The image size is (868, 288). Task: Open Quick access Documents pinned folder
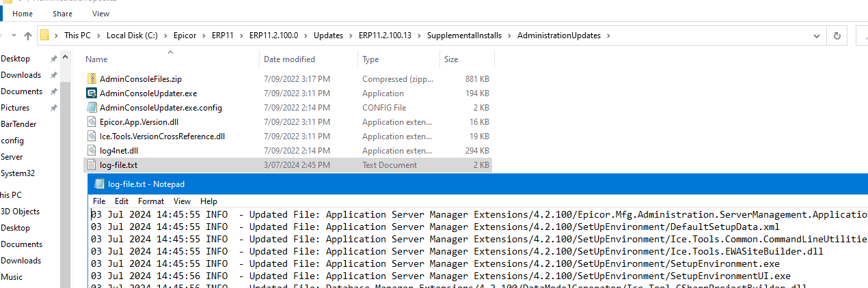(21, 91)
